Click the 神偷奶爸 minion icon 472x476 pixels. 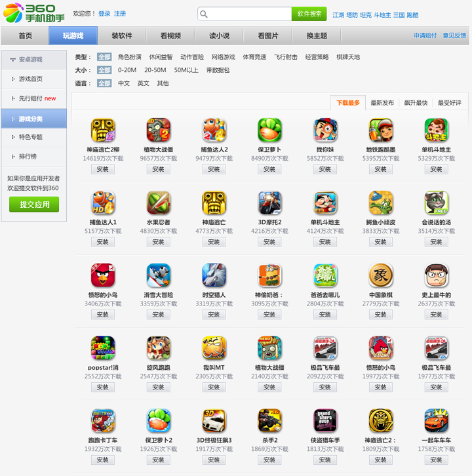click(x=269, y=275)
